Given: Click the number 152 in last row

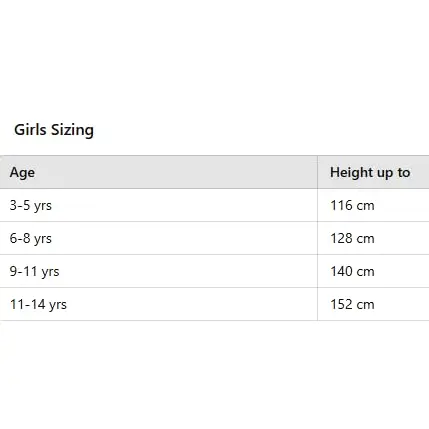Looking at the screenshot, I should click(x=341, y=304).
